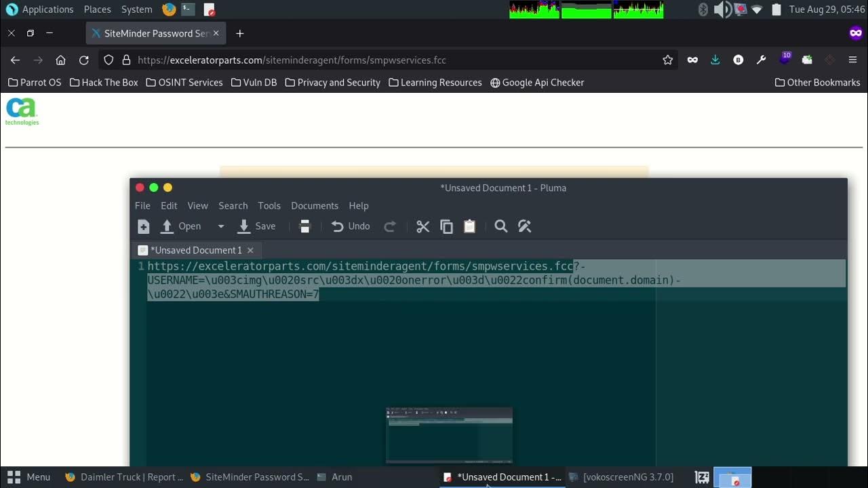Click the Print icon in Pluma toolbar
This screenshot has height=488, width=868.
[304, 226]
